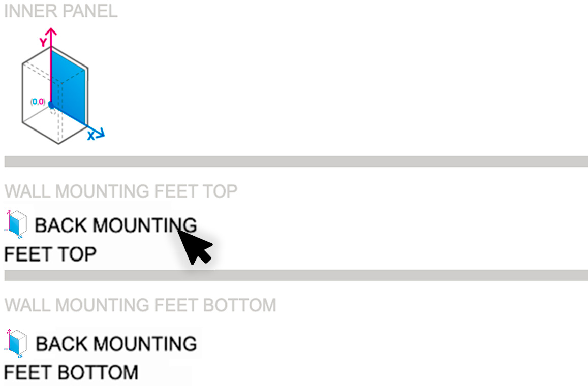
Task: Click the bottom corner of the cube wireframe
Action: click(x=59, y=143)
